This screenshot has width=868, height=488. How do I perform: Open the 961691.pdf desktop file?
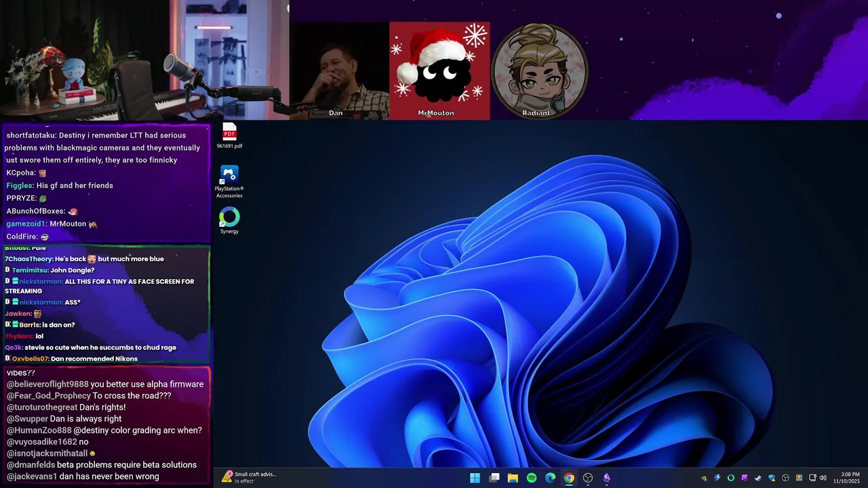[229, 136]
